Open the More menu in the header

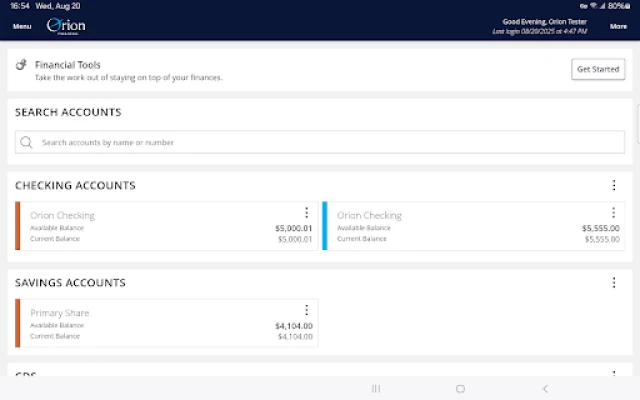point(618,26)
